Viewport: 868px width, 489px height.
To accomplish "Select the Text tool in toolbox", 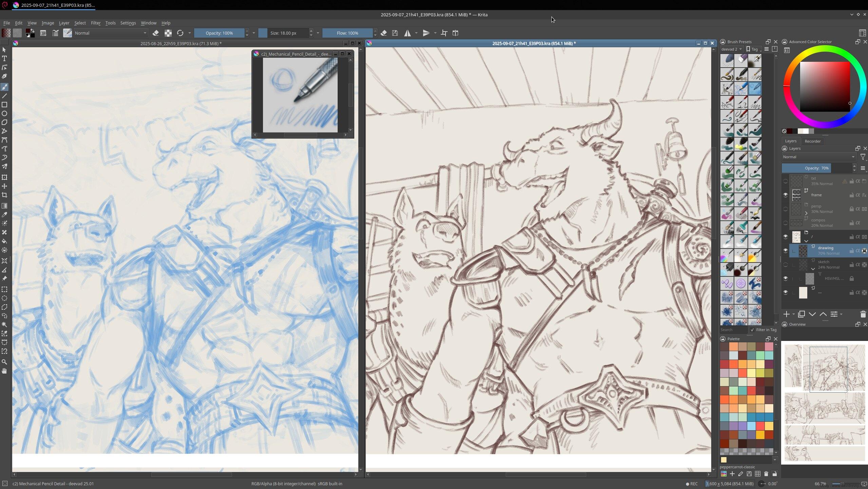I will pyautogui.click(x=4, y=58).
